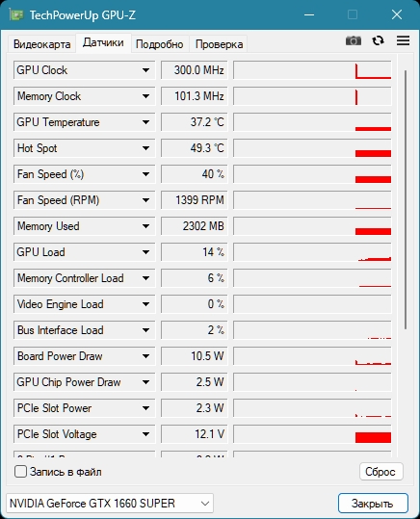
Task: Go to the Проверка tab
Action: (x=219, y=44)
